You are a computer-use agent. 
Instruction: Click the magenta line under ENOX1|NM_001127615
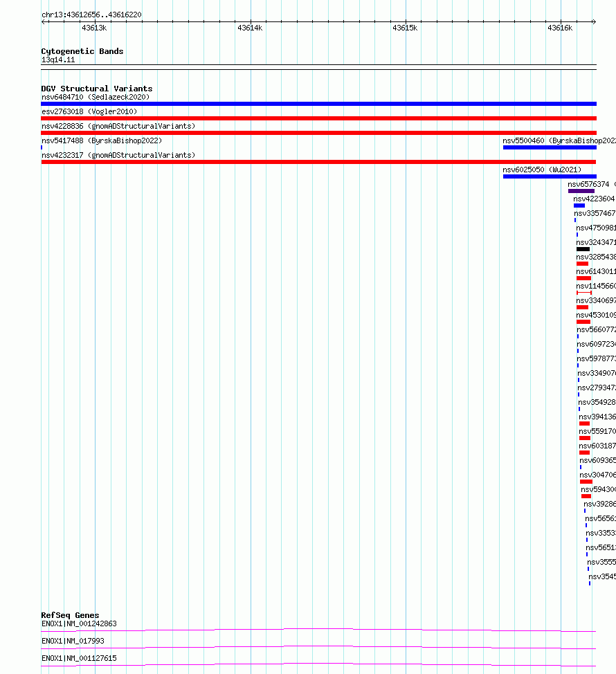(x=318, y=665)
